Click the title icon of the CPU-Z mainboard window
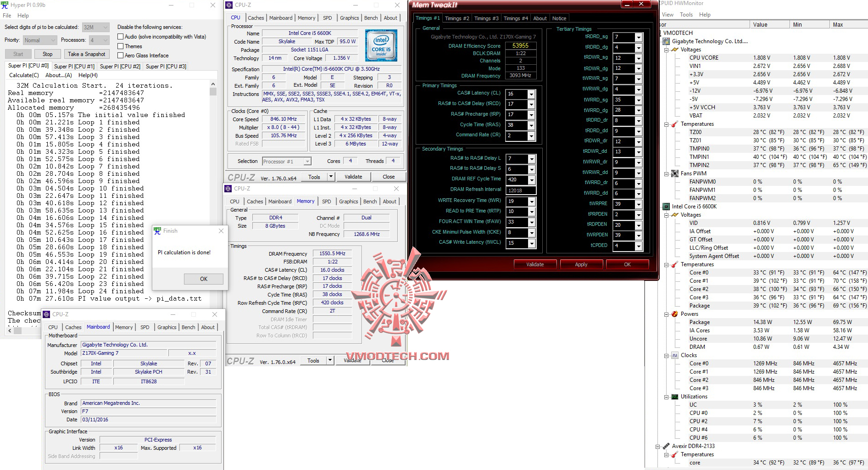This screenshot has width=868, height=470. [x=46, y=314]
